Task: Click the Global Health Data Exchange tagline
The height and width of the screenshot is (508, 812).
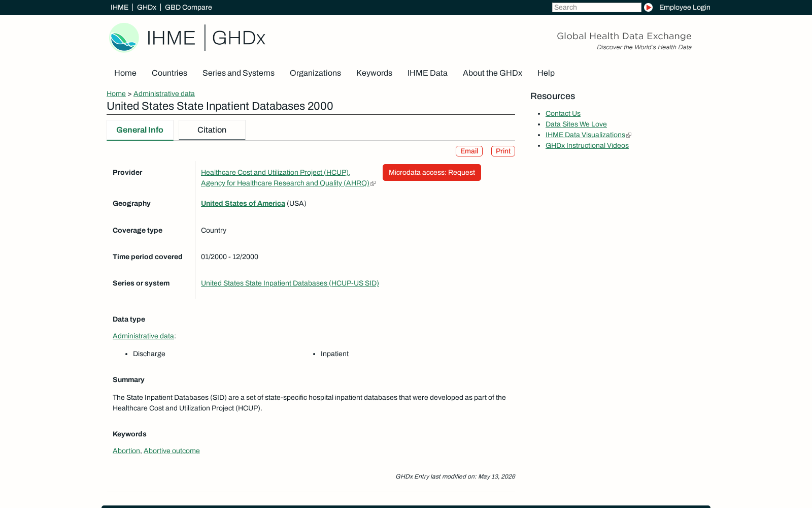Action: coord(624,36)
